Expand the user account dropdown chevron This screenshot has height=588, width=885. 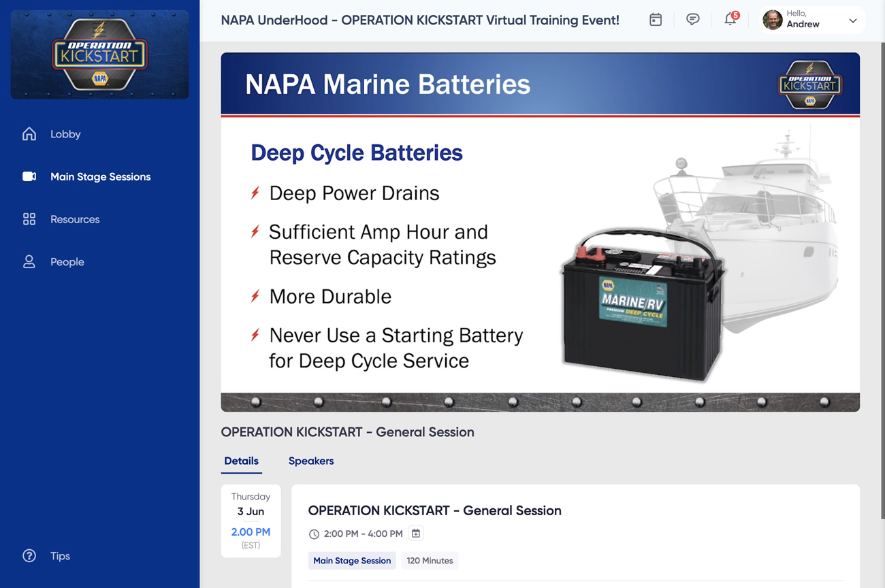pos(852,20)
